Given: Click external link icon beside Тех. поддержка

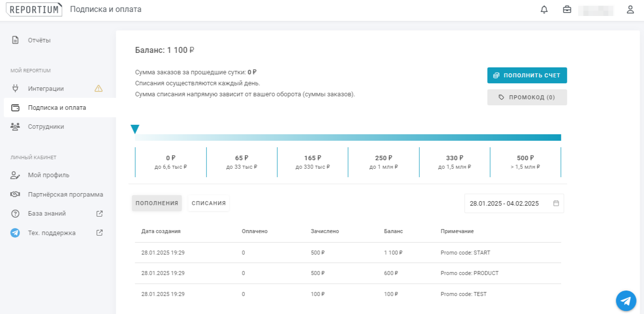Looking at the screenshot, I should pos(99,233).
